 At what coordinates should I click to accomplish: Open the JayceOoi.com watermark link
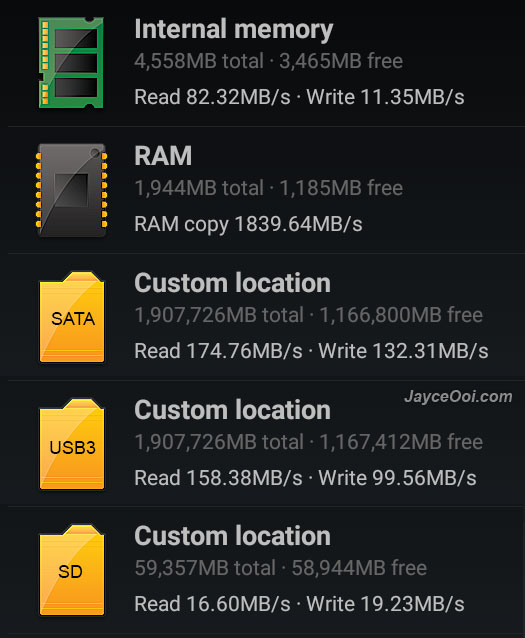(458, 397)
